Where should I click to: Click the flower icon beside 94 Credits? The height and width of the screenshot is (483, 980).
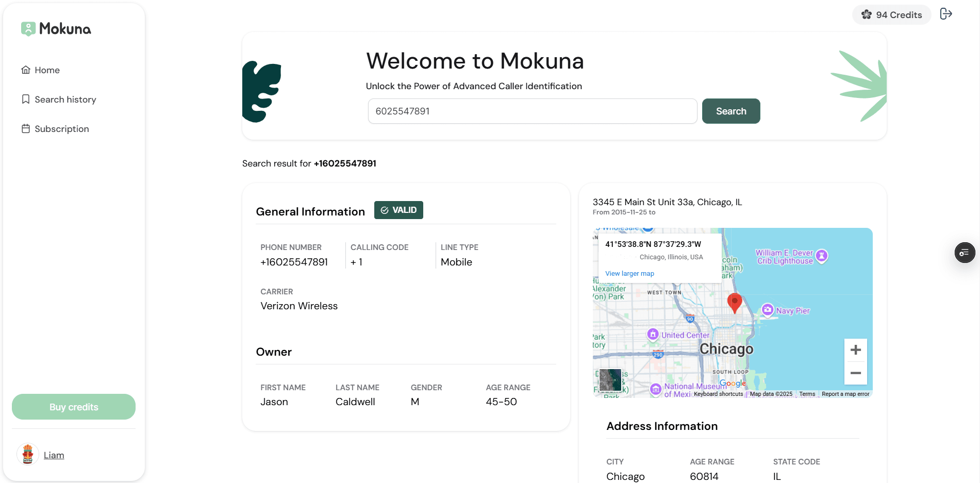[x=866, y=15]
